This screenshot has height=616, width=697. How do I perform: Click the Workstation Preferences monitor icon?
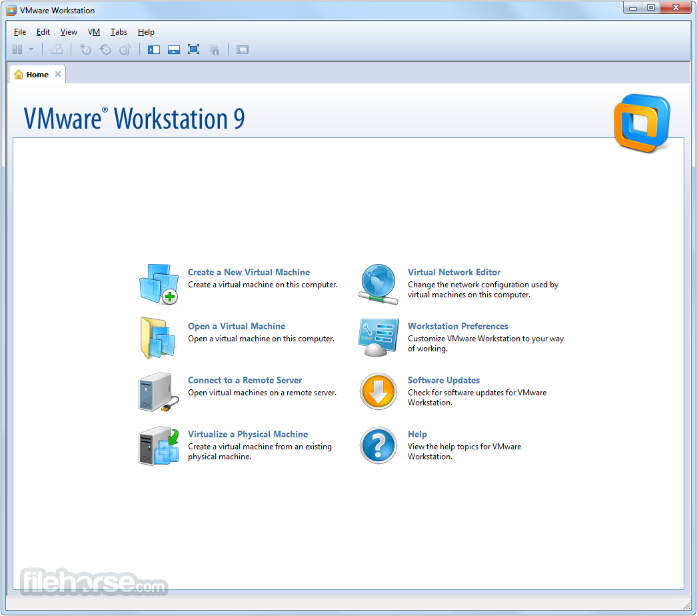pos(378,337)
